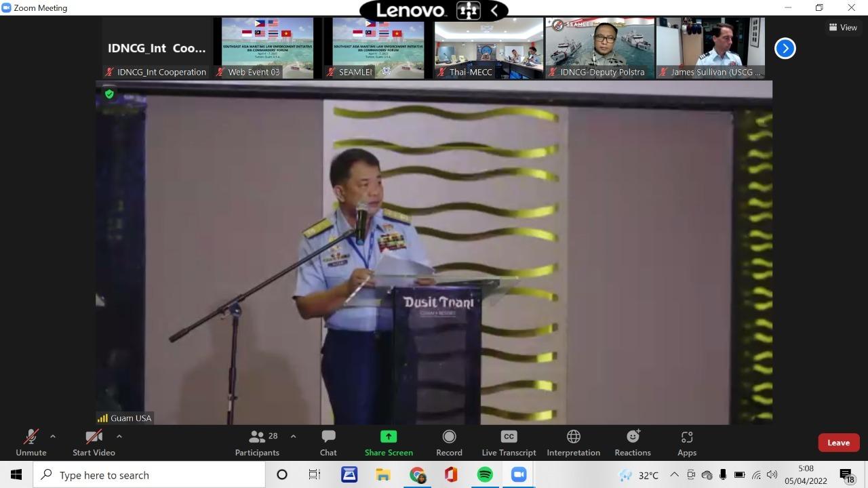868x488 pixels.
Task: Enable Live Transcript captions
Action: (x=509, y=443)
